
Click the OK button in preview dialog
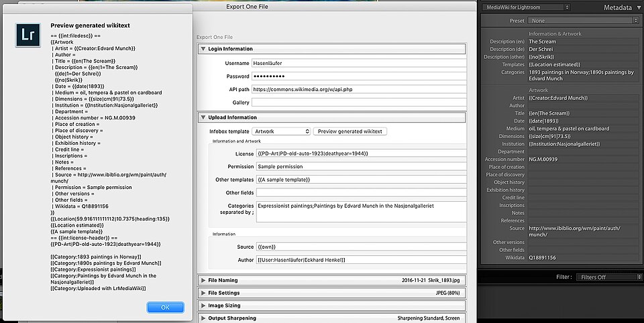tap(166, 308)
